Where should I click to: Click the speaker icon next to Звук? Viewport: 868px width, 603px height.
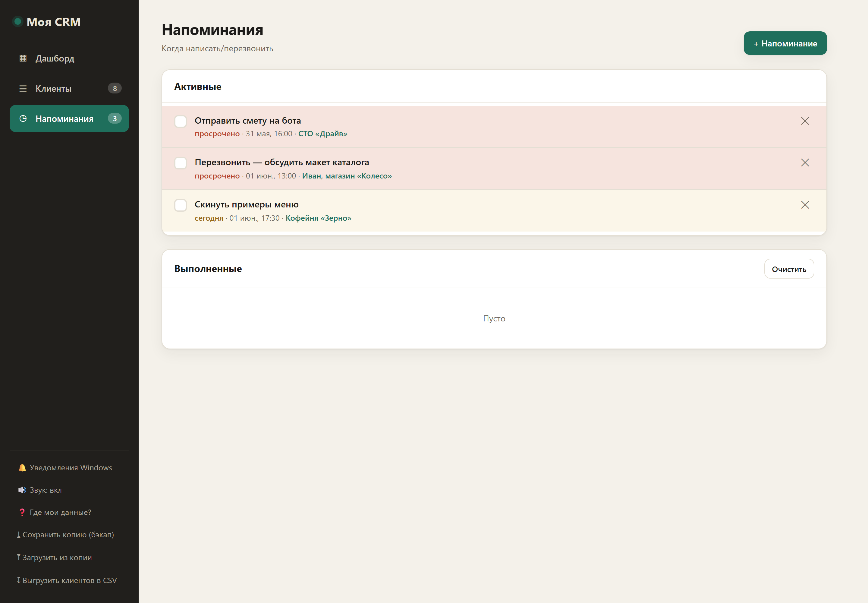22,490
